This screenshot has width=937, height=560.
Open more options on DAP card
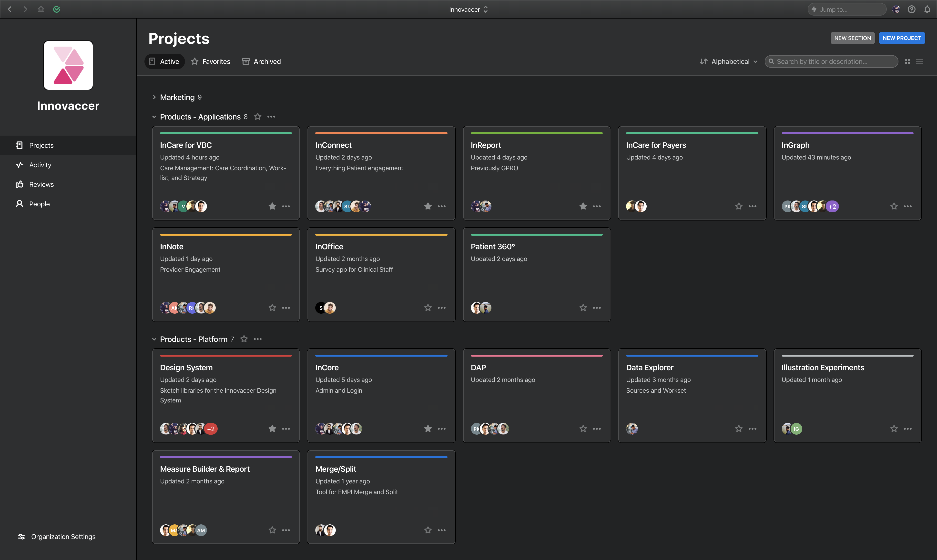pyautogui.click(x=596, y=429)
